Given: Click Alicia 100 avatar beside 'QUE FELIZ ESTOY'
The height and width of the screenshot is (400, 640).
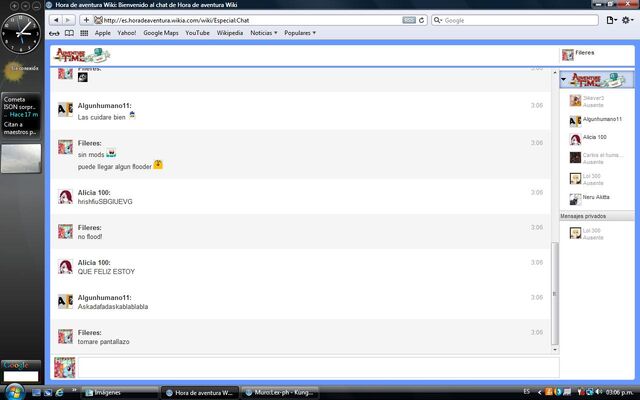Looking at the screenshot, I should [65, 267].
